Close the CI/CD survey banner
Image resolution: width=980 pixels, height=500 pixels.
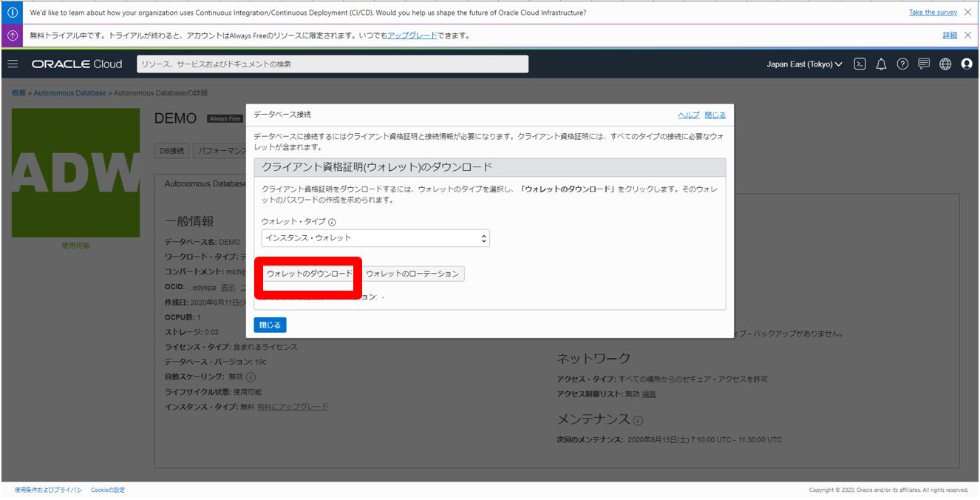(967, 13)
